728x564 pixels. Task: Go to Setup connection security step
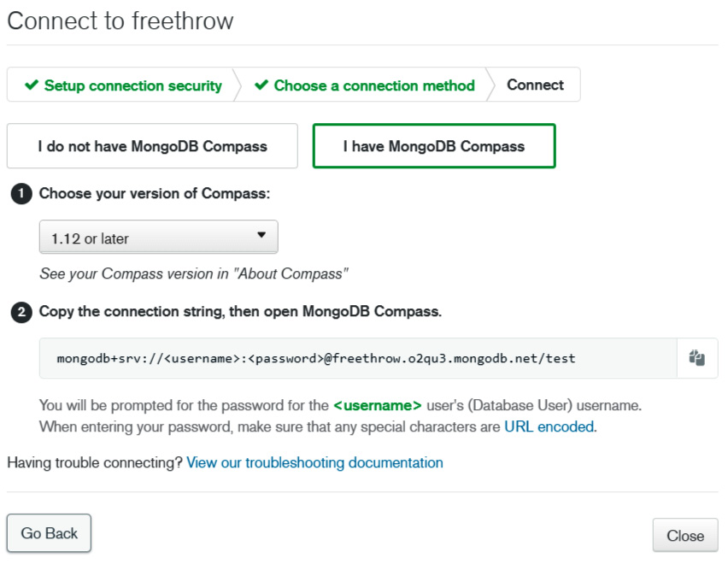[132, 85]
